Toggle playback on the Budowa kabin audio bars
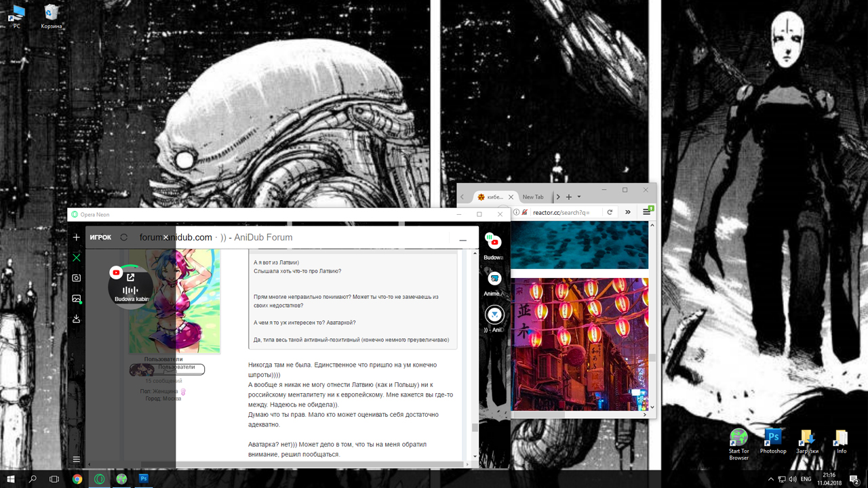 click(130, 290)
